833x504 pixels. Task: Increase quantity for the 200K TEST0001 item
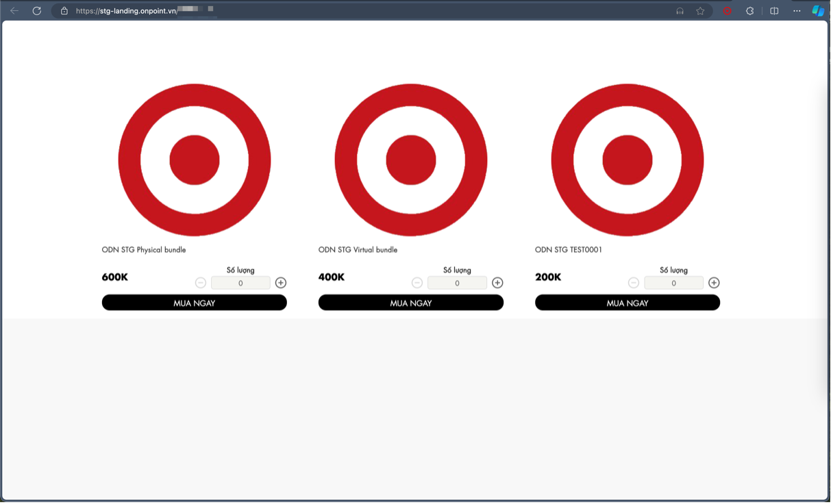[x=714, y=283]
